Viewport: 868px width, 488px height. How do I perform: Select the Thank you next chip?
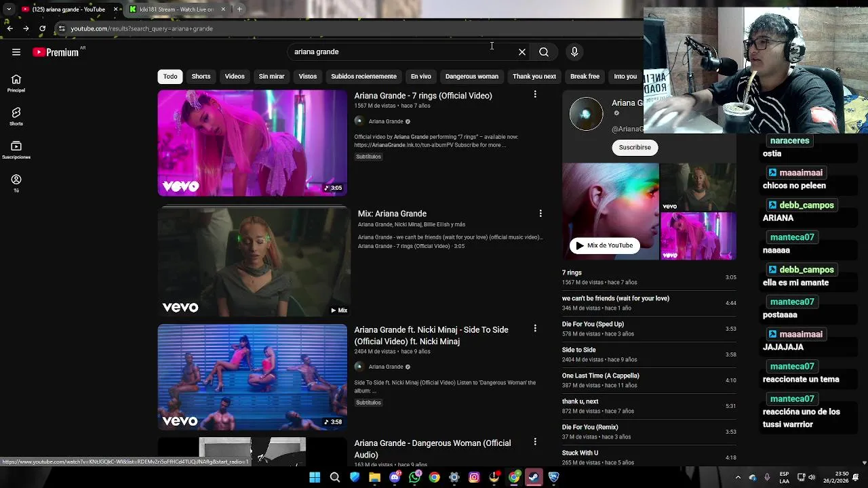tap(534, 77)
